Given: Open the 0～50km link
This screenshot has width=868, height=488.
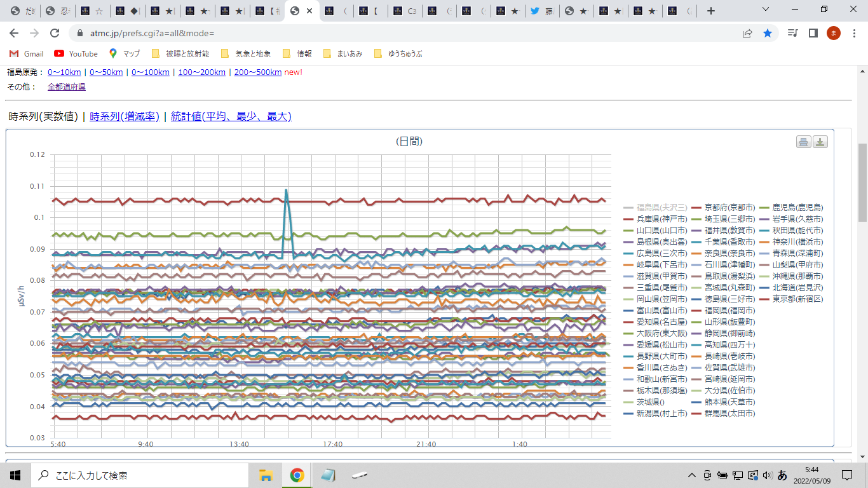Looking at the screenshot, I should (x=106, y=72).
